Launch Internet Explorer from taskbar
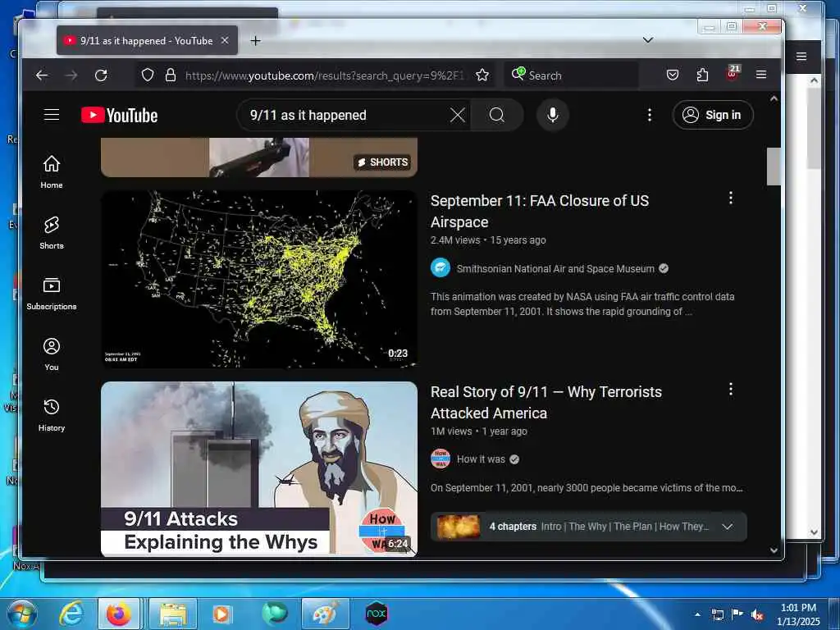Image resolution: width=840 pixels, height=630 pixels. pos(71,614)
